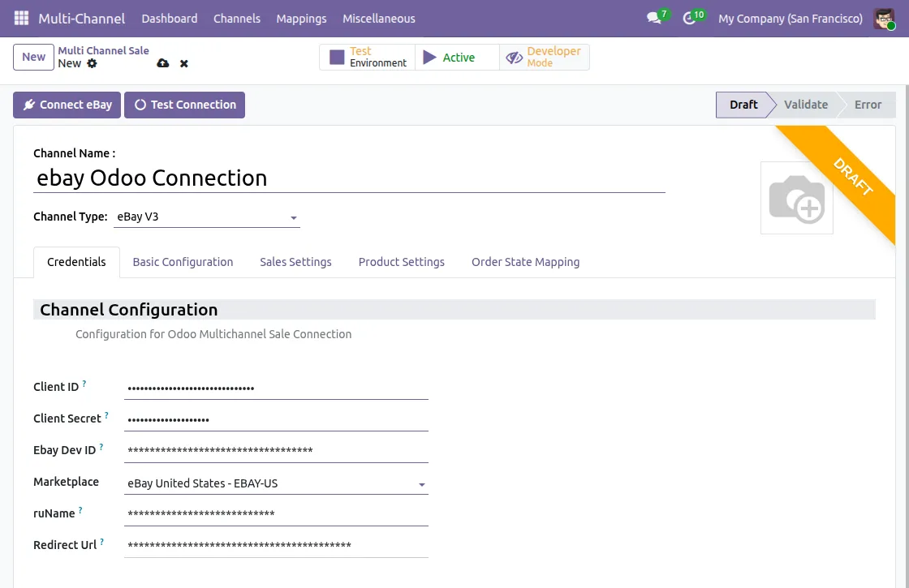Switch to the Order State Mapping tab

pos(525,262)
